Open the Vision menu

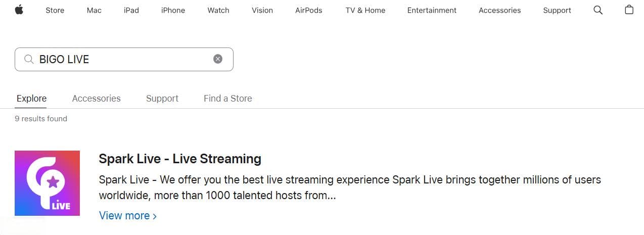[x=262, y=10]
